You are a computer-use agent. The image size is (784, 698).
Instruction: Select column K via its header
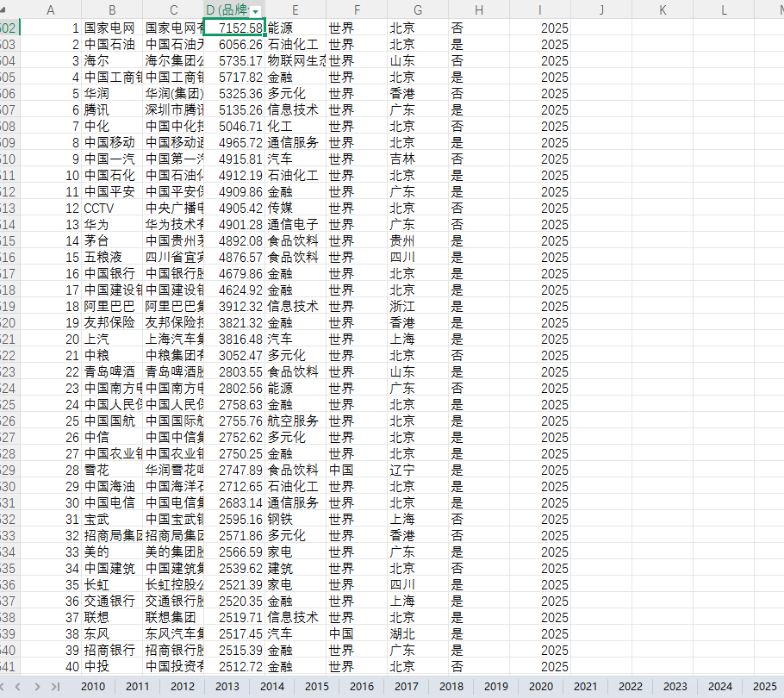point(663,10)
